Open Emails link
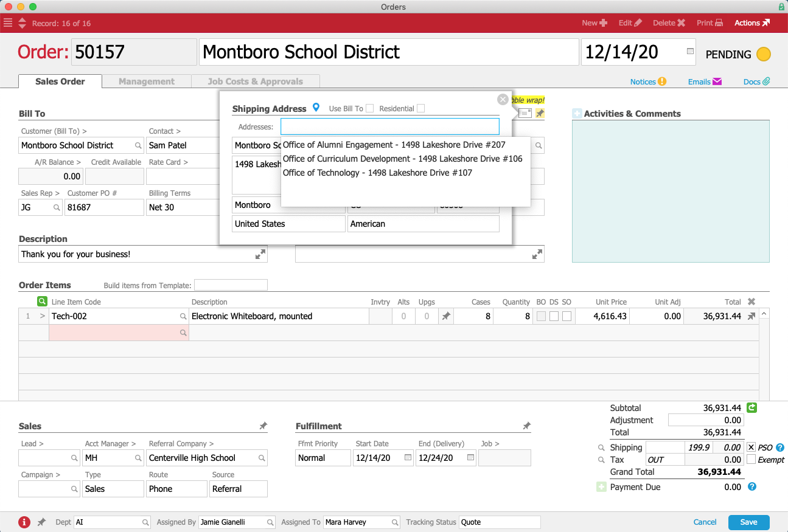The width and height of the screenshot is (788, 532). tap(705, 81)
